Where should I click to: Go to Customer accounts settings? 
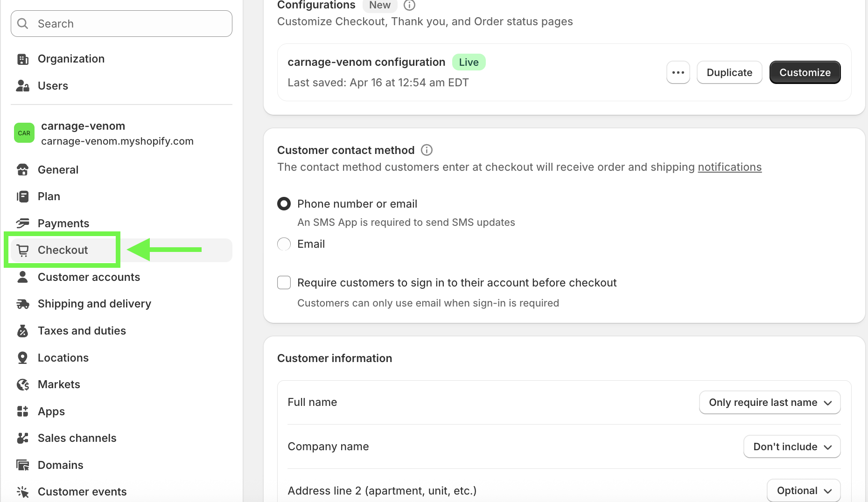(89, 277)
